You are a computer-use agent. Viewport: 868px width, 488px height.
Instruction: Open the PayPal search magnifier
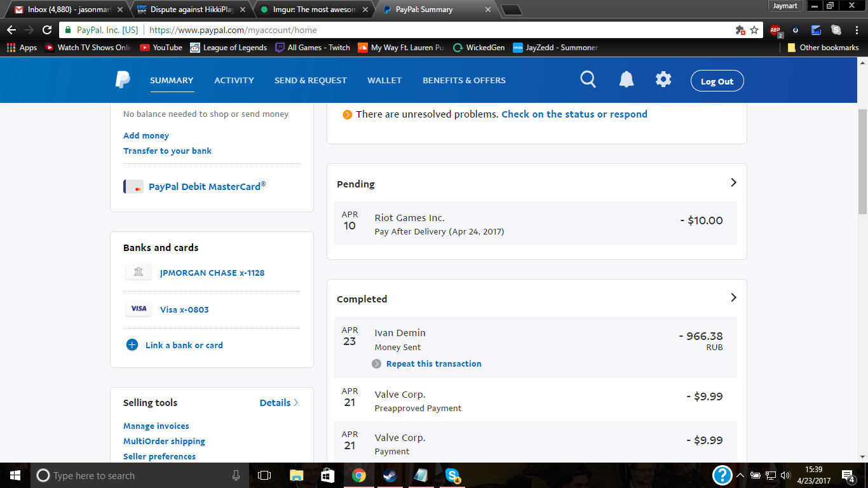[x=588, y=79]
